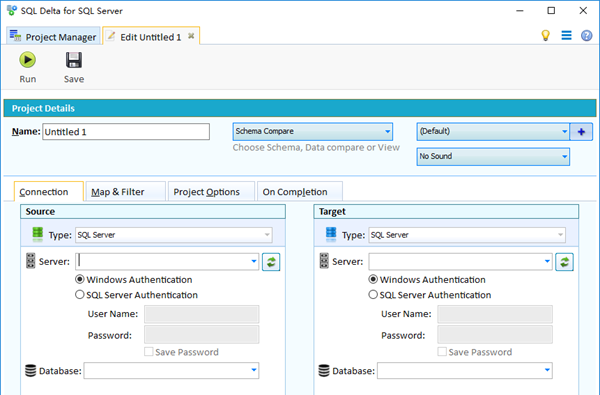
Task: Open help with the question mark icon
Action: [x=586, y=36]
